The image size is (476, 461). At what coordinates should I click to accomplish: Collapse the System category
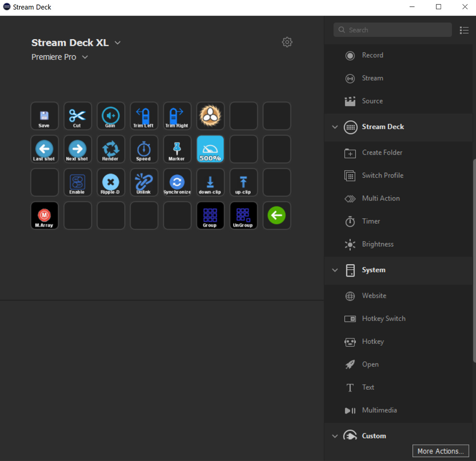pos(335,270)
